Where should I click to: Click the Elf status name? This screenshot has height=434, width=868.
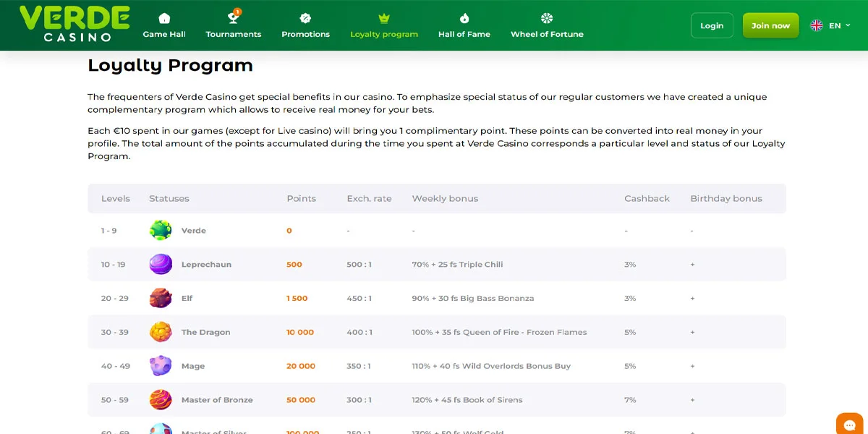coord(187,298)
